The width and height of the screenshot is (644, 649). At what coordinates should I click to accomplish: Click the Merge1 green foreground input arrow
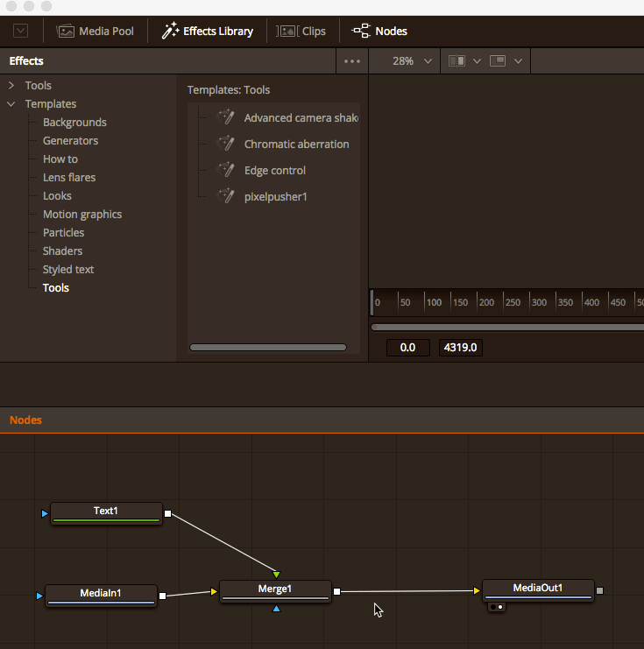click(276, 575)
